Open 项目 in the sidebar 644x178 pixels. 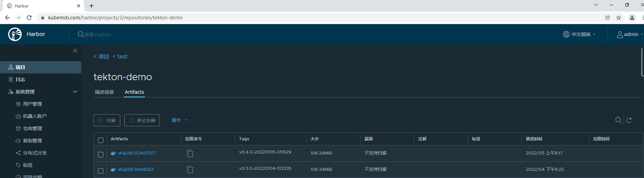(41, 67)
